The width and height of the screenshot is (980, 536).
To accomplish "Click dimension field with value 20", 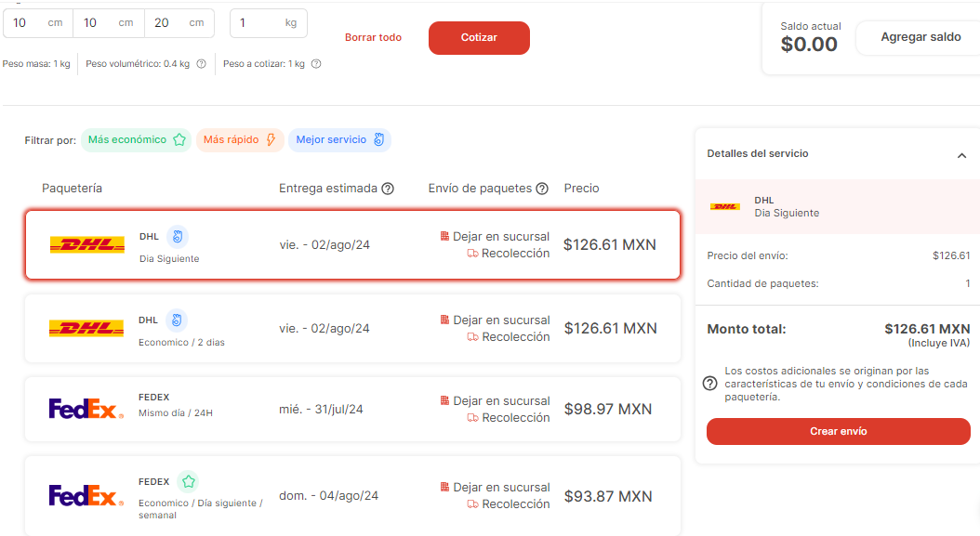I will coord(179,23).
